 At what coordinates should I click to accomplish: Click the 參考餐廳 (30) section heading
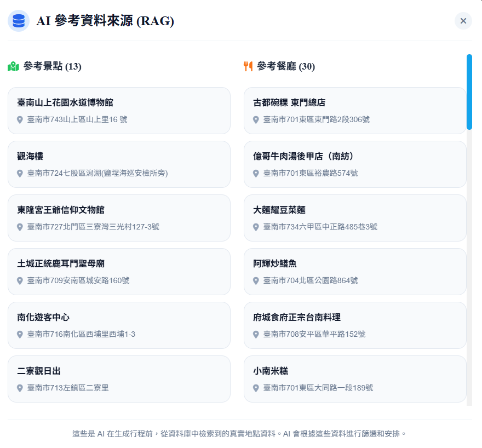coord(286,66)
